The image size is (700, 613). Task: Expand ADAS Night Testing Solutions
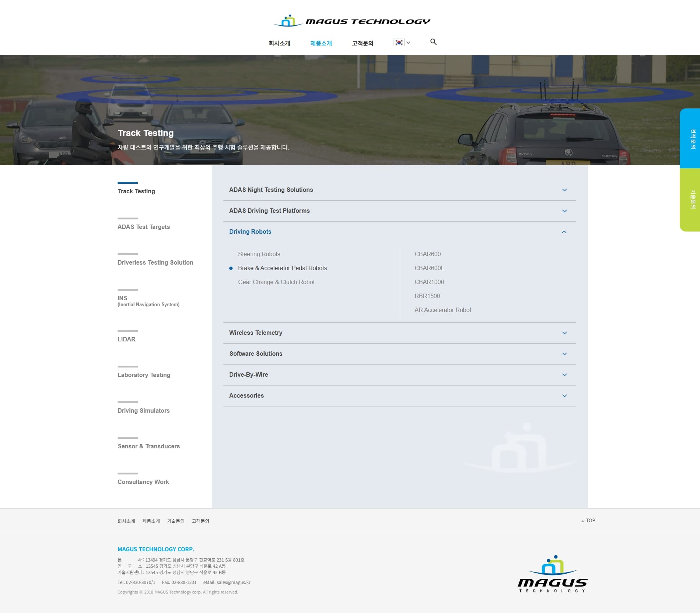pyautogui.click(x=564, y=190)
